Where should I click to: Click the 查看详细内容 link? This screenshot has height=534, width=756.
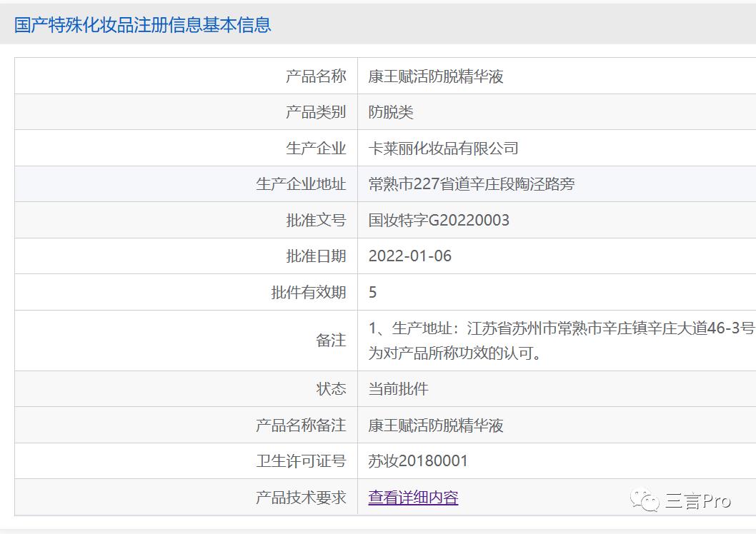413,498
